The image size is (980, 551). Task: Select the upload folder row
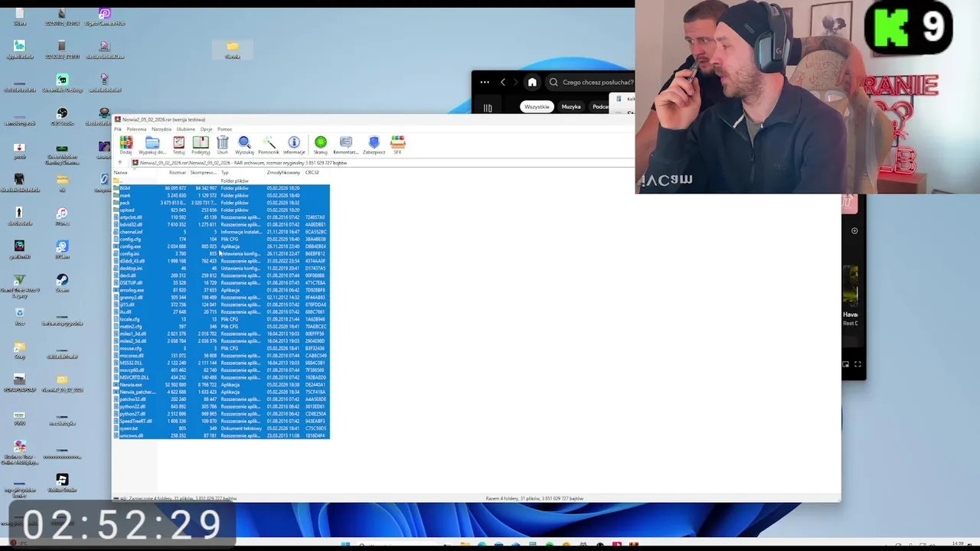pyautogui.click(x=221, y=210)
